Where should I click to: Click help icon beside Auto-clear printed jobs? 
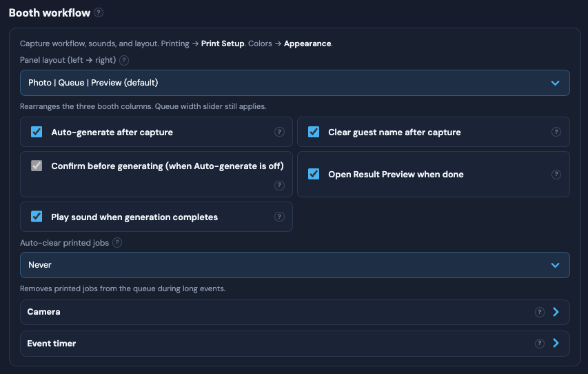[117, 243]
